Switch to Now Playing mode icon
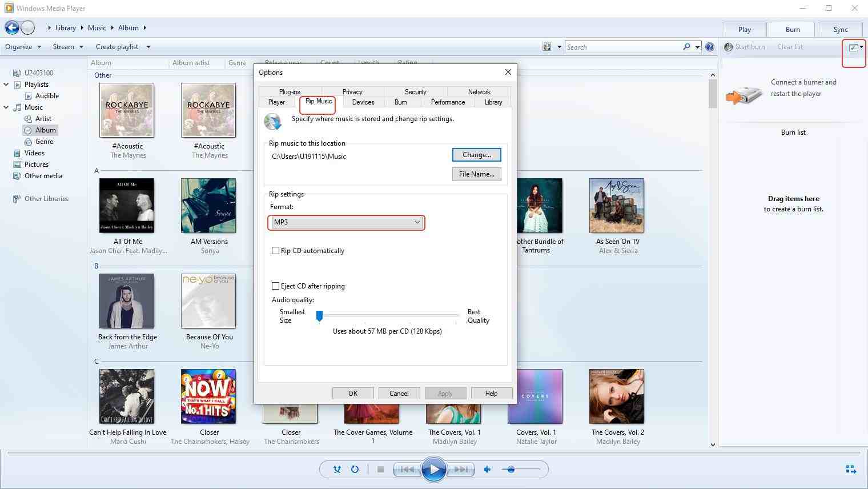 pos(850,470)
